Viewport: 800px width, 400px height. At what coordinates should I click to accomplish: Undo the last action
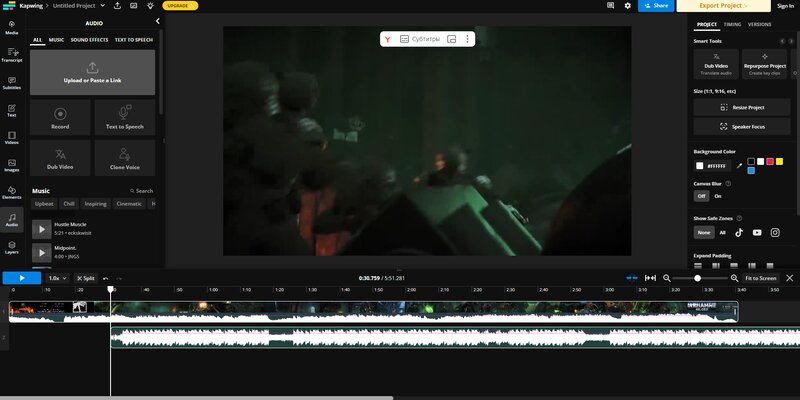coord(106,278)
